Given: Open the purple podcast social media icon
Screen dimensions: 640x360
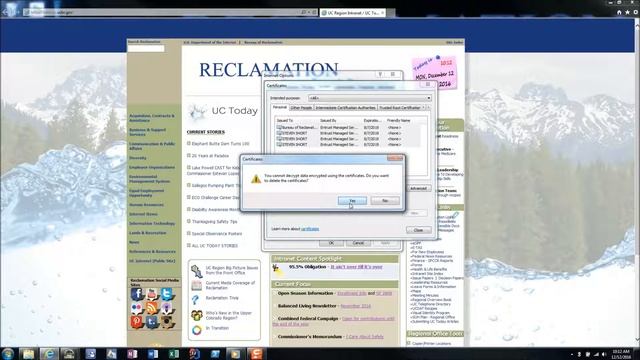Looking at the screenshot, I should point(167,308).
